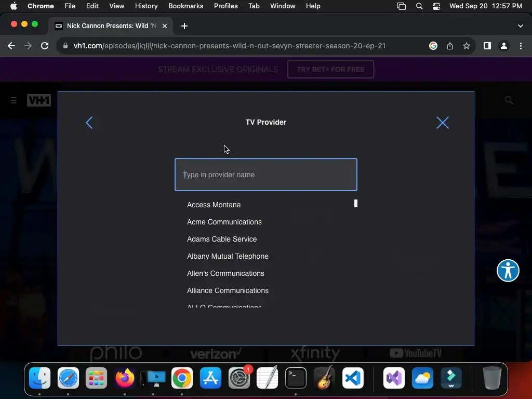
Task: Close the Nick Cannon Presents tab
Action: (x=165, y=26)
